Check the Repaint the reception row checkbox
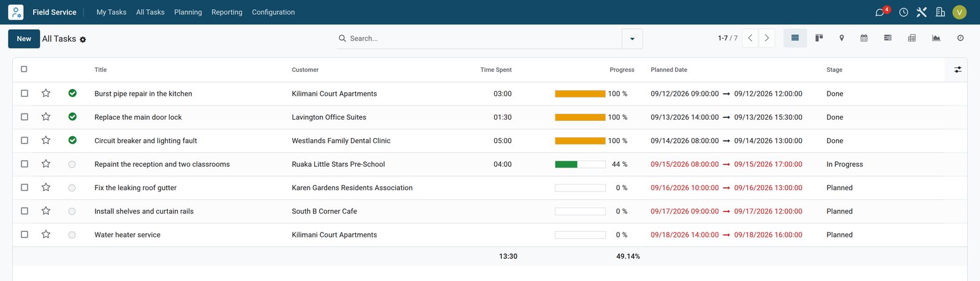Viewport: 980px width, 281px height. coord(24,164)
